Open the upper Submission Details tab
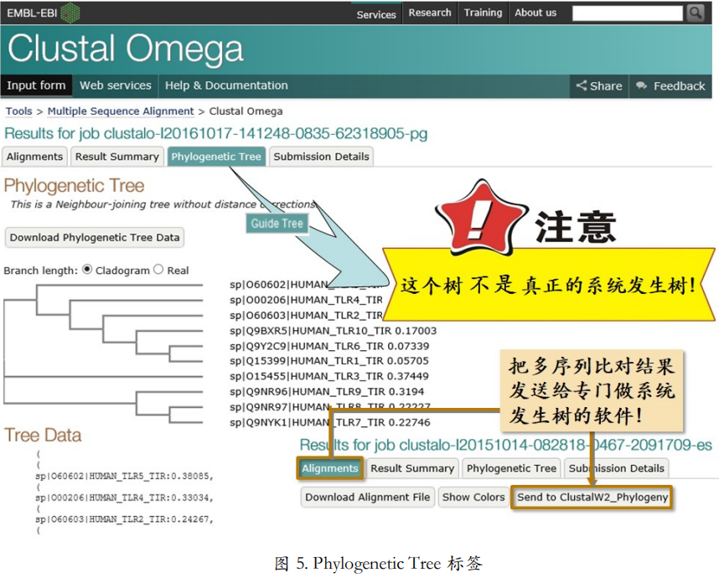Screen dimensions: 719x588 coord(322,157)
